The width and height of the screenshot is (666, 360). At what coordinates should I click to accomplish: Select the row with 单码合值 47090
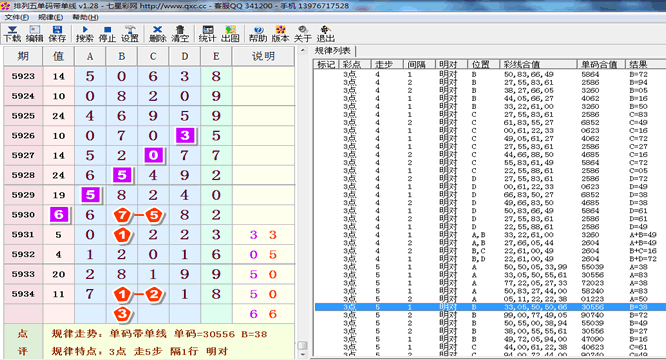(x=490, y=339)
